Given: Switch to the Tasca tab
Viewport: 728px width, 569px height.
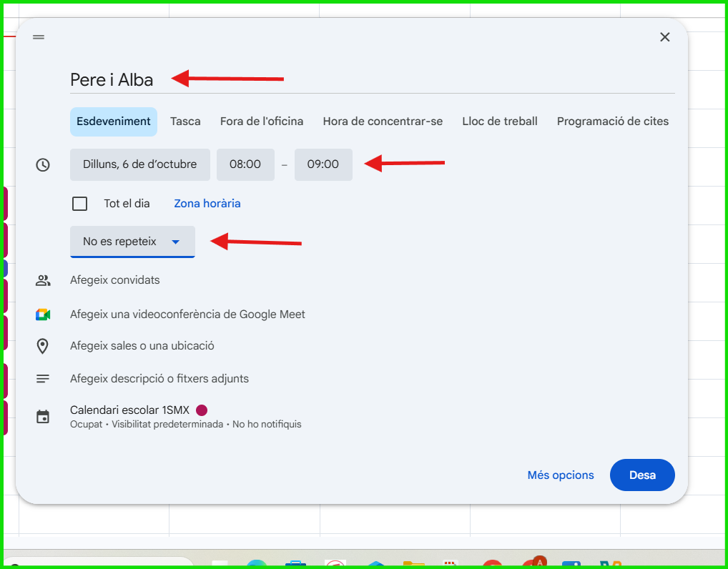Looking at the screenshot, I should pyautogui.click(x=185, y=122).
